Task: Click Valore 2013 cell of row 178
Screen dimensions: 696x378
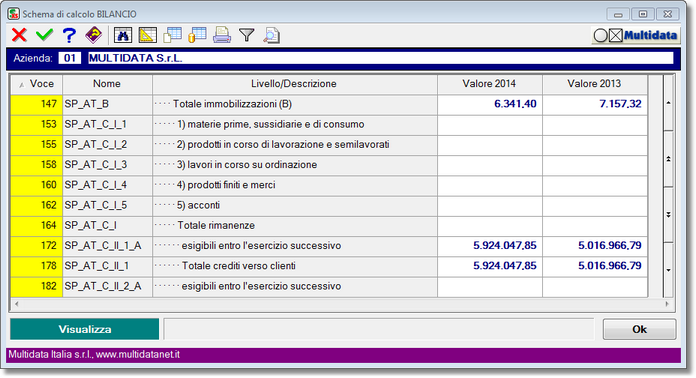Action: [x=595, y=266]
